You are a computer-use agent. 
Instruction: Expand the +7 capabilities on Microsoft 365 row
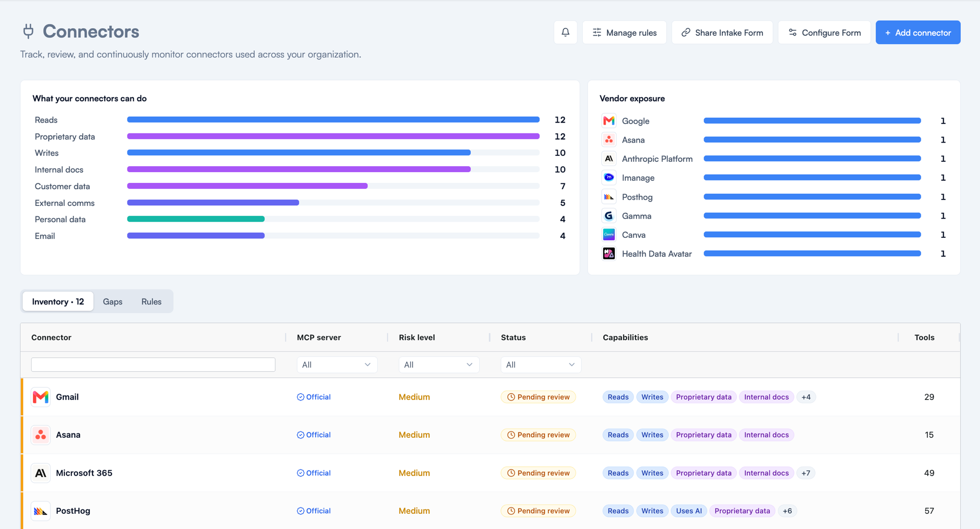[806, 473]
